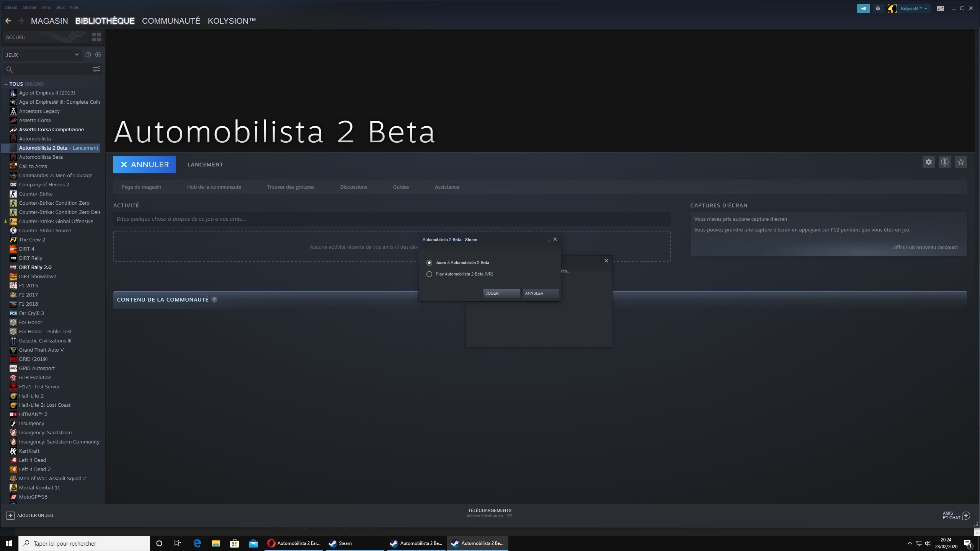Open the Jeux menu

click(60, 7)
